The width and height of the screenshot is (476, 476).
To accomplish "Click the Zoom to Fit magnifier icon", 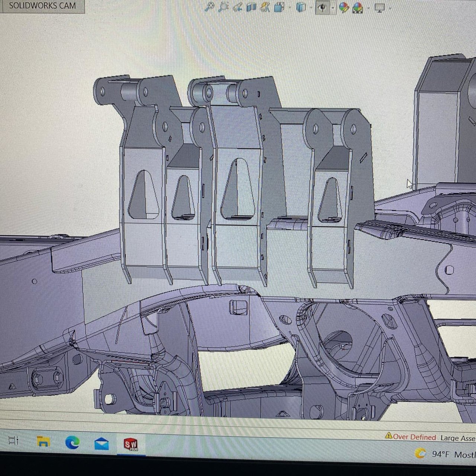I will 210,7.
